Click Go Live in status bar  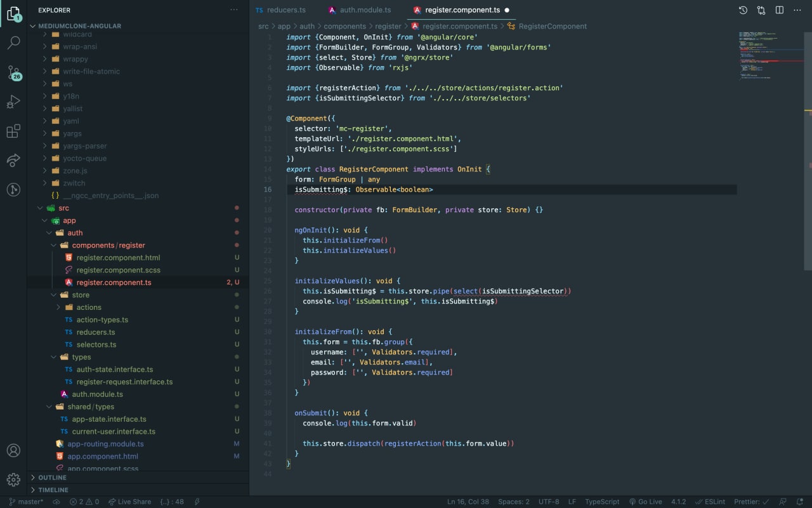[x=646, y=502]
